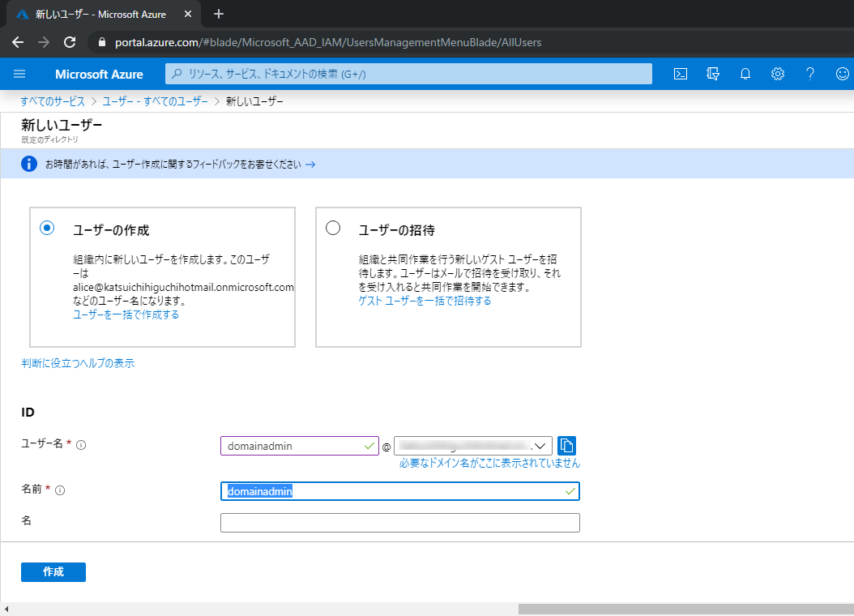Go to ユーザー - すべてのユーザー breadcrumb
This screenshot has width=854, height=616.
pos(156,101)
